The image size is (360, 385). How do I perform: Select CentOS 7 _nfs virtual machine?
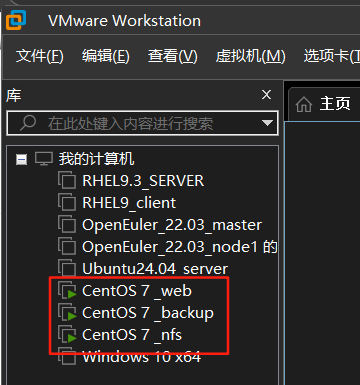pyautogui.click(x=132, y=335)
